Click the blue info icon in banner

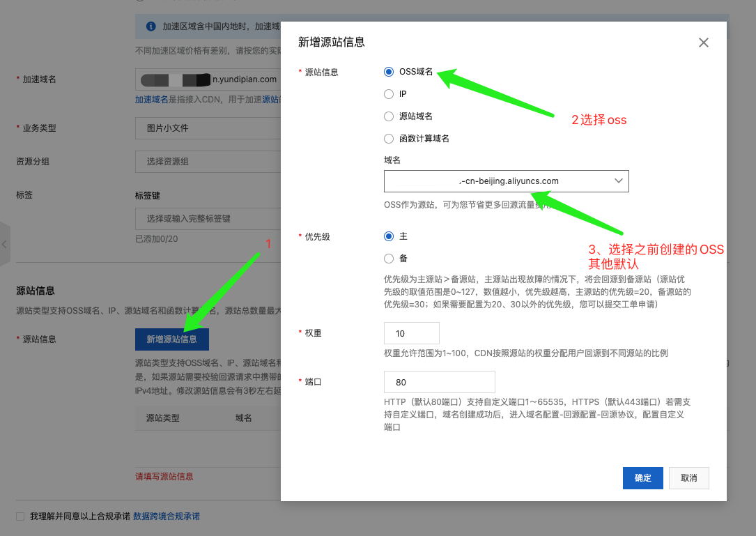[x=151, y=26]
